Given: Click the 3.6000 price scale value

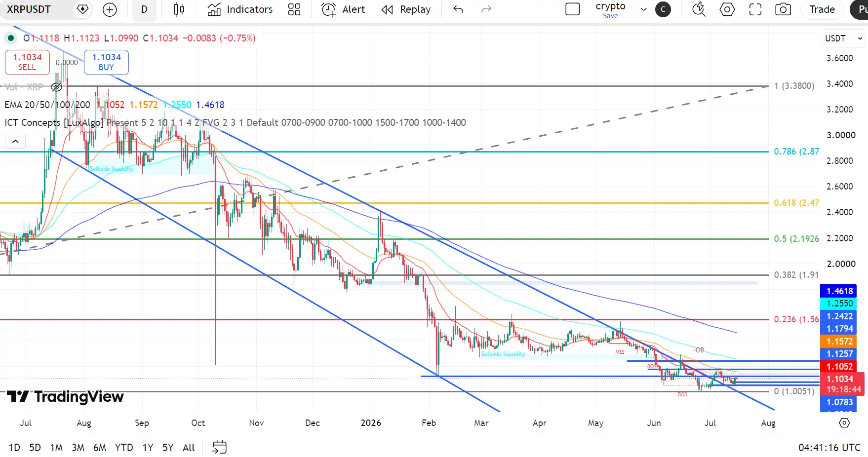Looking at the screenshot, I should point(839,58).
